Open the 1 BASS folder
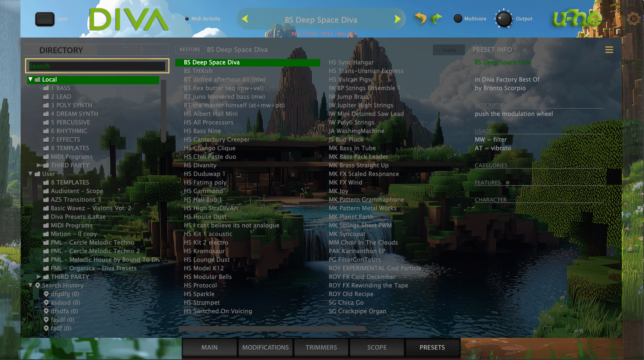Image resolution: width=644 pixels, height=360 pixels. coord(60,88)
